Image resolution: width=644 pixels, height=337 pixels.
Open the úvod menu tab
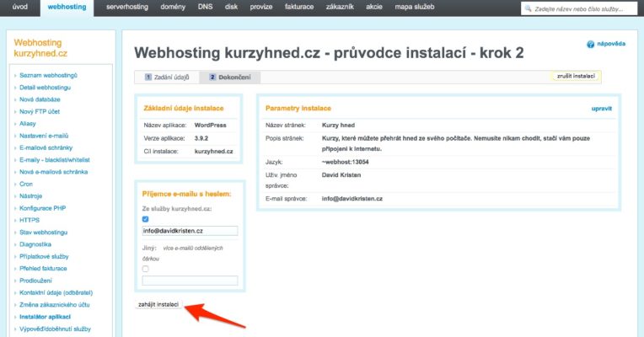pyautogui.click(x=19, y=7)
